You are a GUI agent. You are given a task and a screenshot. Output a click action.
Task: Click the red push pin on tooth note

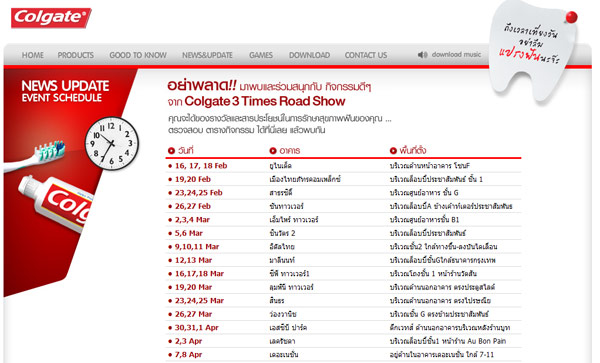[x=571, y=17]
